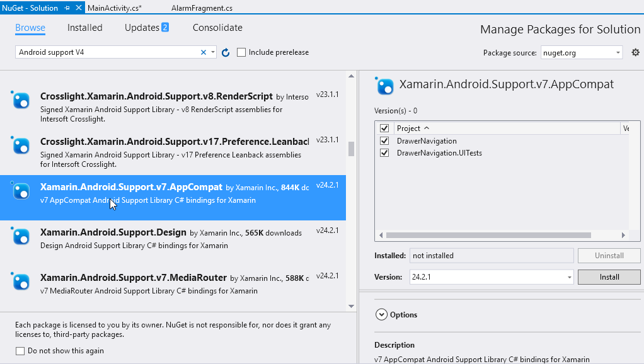Viewport: 644px width, 364px height.
Task: Expand the Options section
Action: point(382,315)
